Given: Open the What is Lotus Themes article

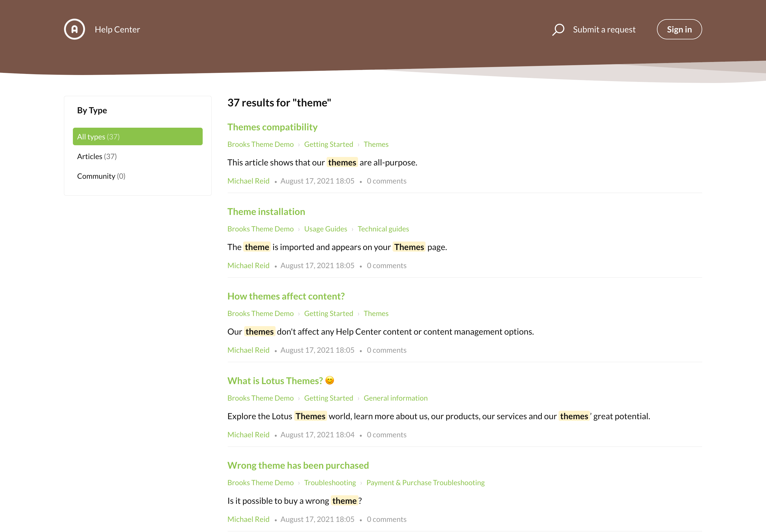Looking at the screenshot, I should 275,381.
